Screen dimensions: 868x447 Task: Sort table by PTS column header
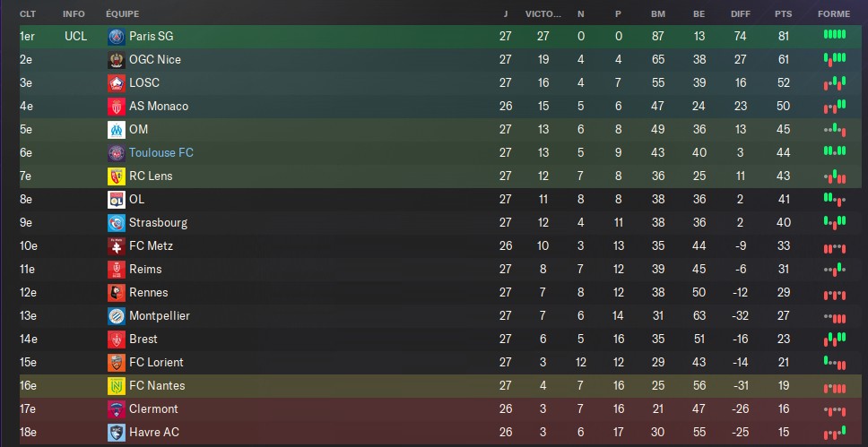(784, 13)
